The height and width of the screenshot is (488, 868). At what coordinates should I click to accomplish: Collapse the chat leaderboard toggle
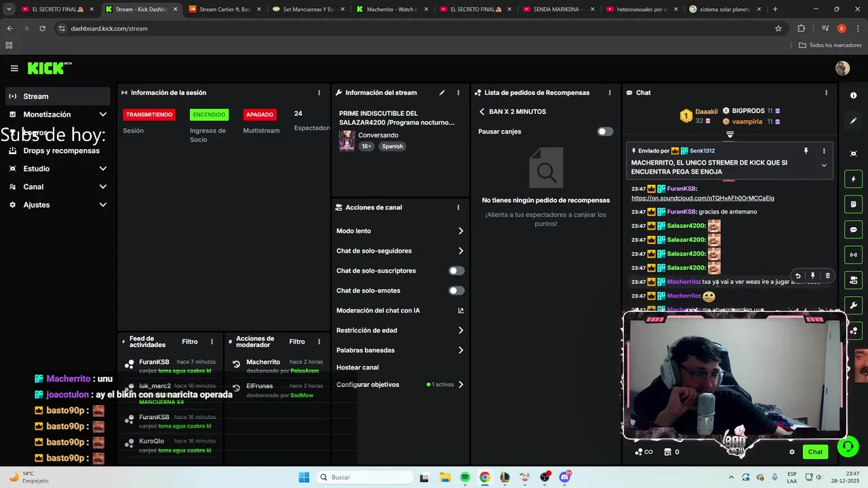pos(730,134)
